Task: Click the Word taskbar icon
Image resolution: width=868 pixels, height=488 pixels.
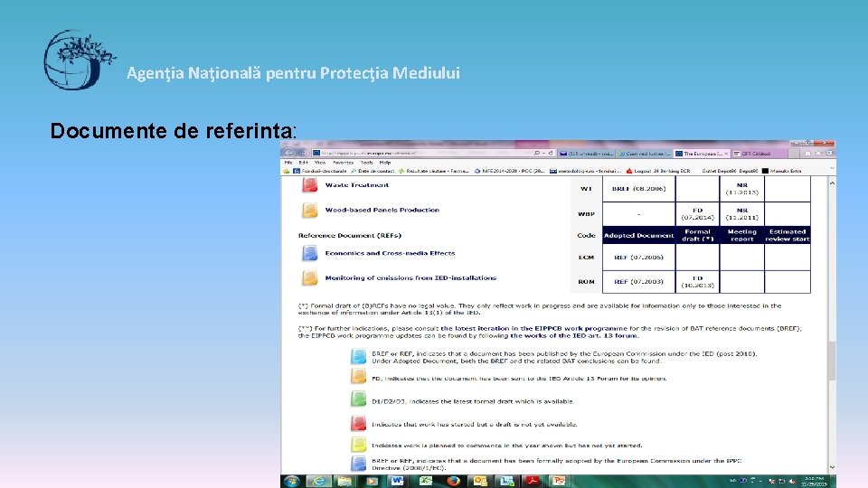Action: [x=398, y=481]
